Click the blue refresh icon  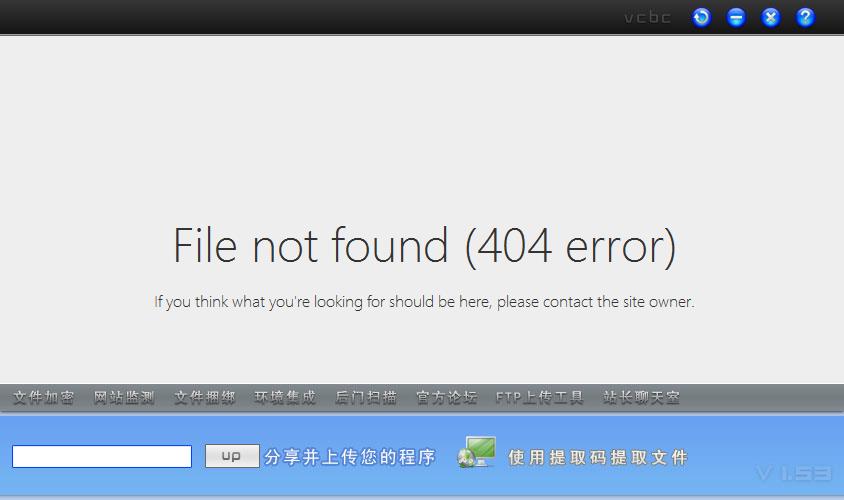click(701, 18)
